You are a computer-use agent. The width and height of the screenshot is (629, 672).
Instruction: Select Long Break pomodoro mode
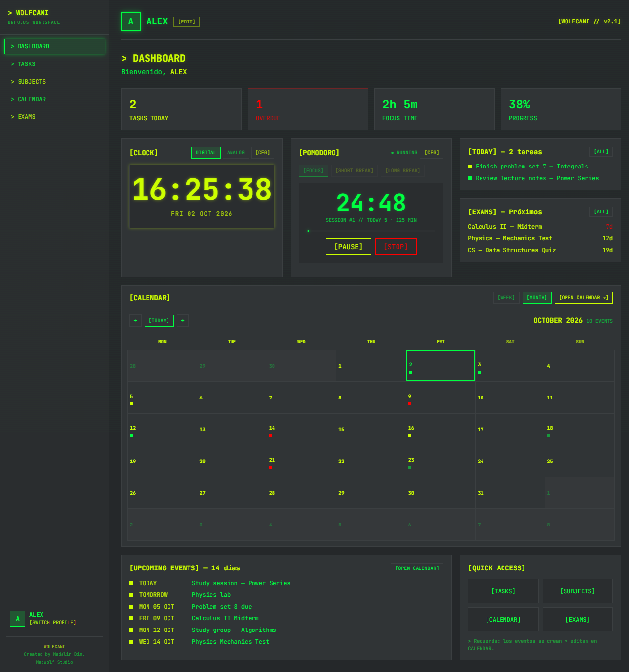[x=403, y=170]
